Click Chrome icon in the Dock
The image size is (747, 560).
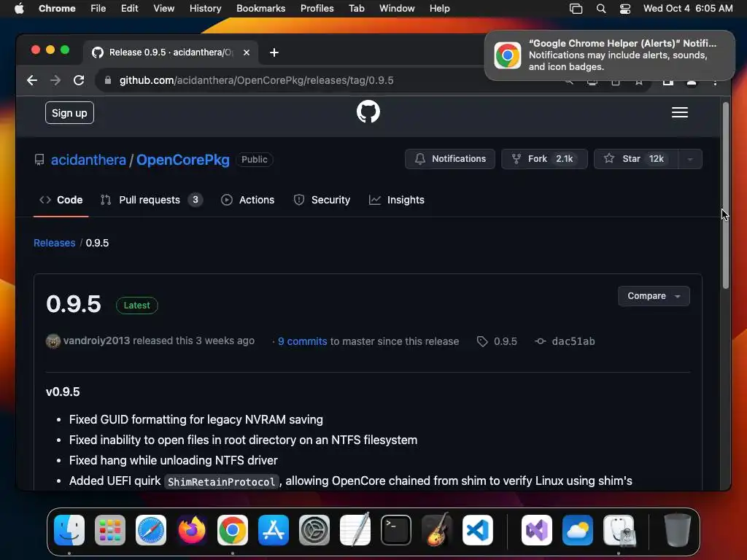pyautogui.click(x=233, y=530)
